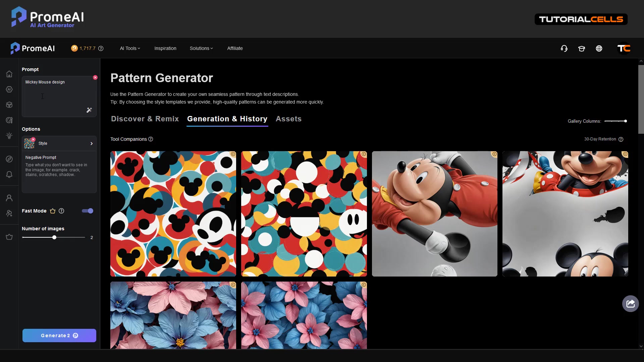
Task: Toggle the Fast Mode switch
Action: pos(88,211)
